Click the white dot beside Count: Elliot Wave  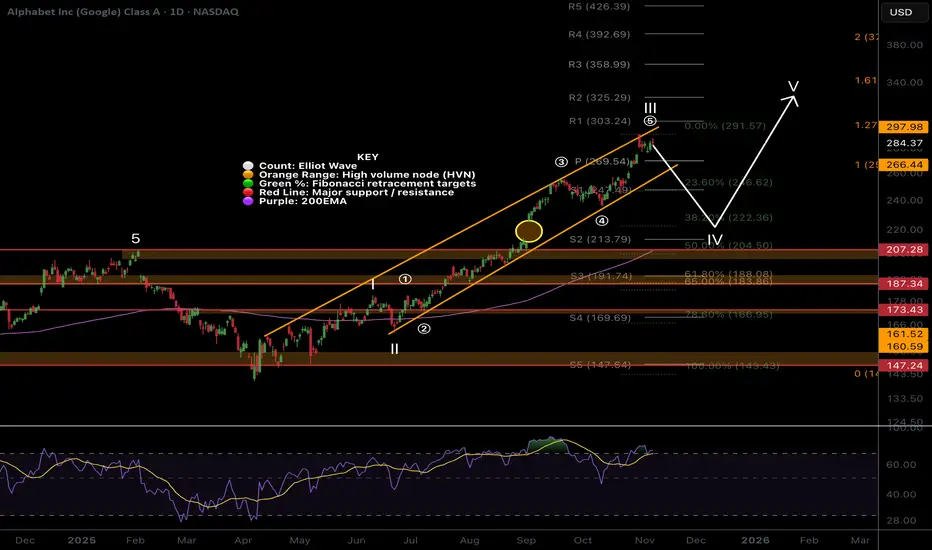(x=248, y=166)
